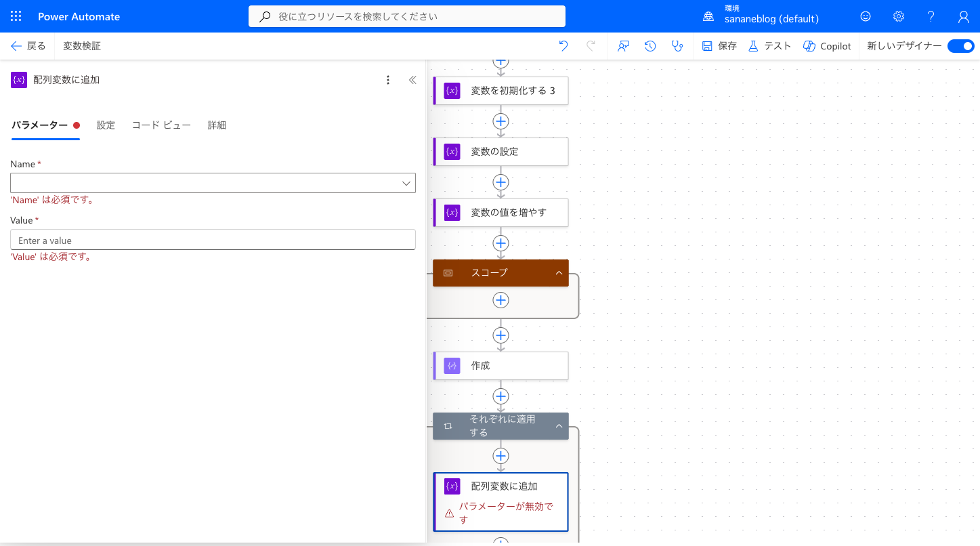Screen dimensions: 980x546
Task: Click the 変数検証 flow name
Action: [x=82, y=46]
